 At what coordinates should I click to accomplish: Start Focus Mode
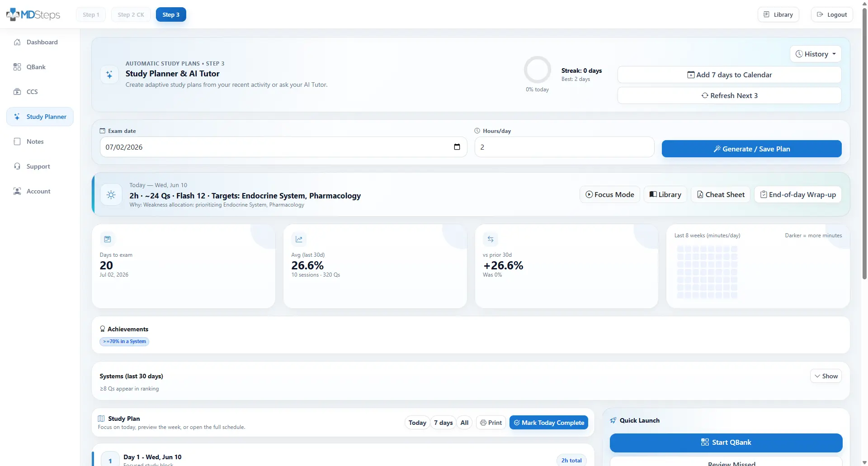[609, 194]
